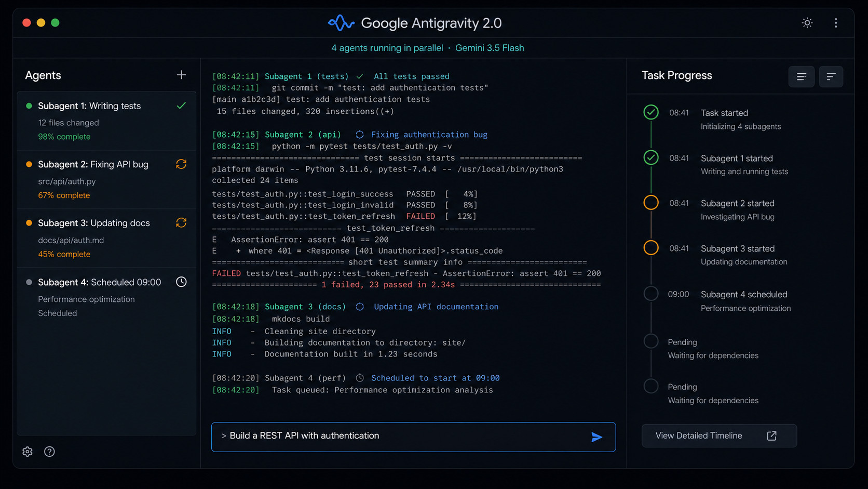
Task: Focus the Build a REST API prompt field
Action: [413, 437]
